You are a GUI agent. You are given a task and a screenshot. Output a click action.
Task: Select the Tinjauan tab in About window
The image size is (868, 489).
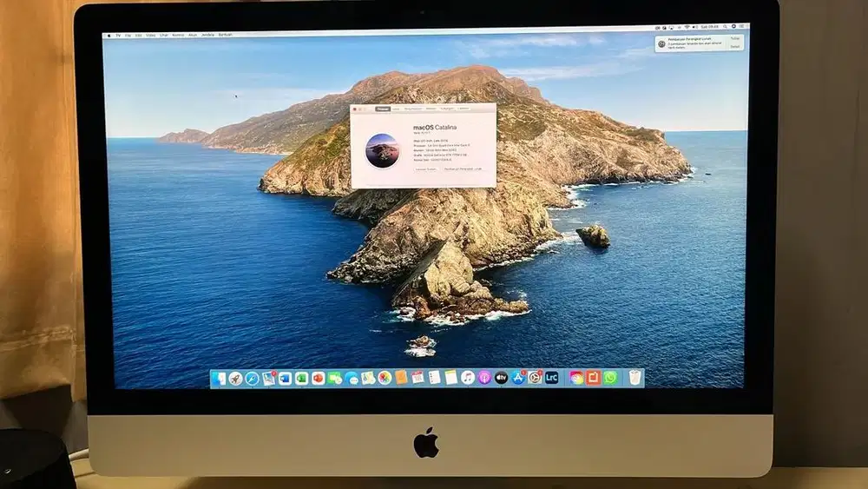point(383,109)
